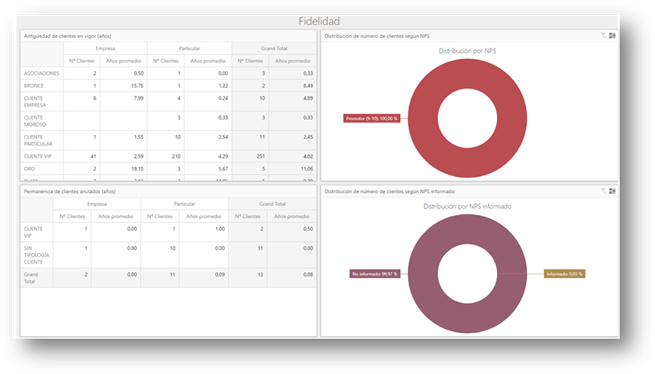The width and height of the screenshot is (655, 374).
Task: Open filter icon on NPS informado panel
Action: tap(604, 191)
